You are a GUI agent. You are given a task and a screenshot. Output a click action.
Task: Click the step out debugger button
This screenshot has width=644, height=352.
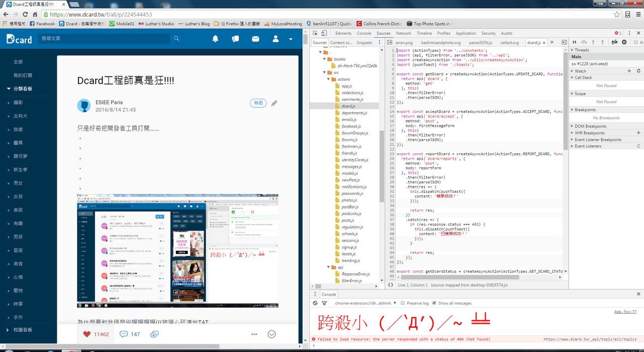[604, 42]
